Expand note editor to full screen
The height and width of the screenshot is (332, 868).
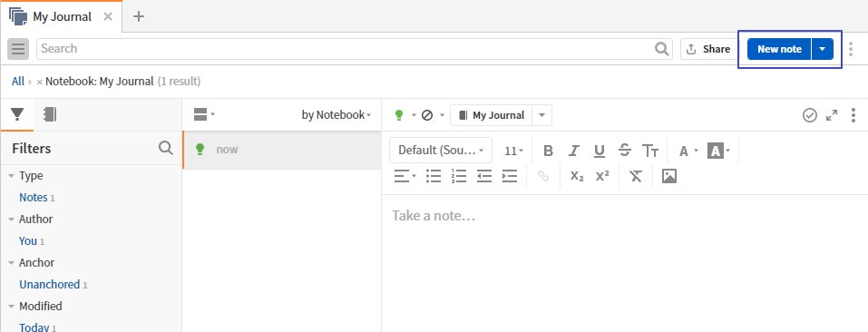coord(832,115)
